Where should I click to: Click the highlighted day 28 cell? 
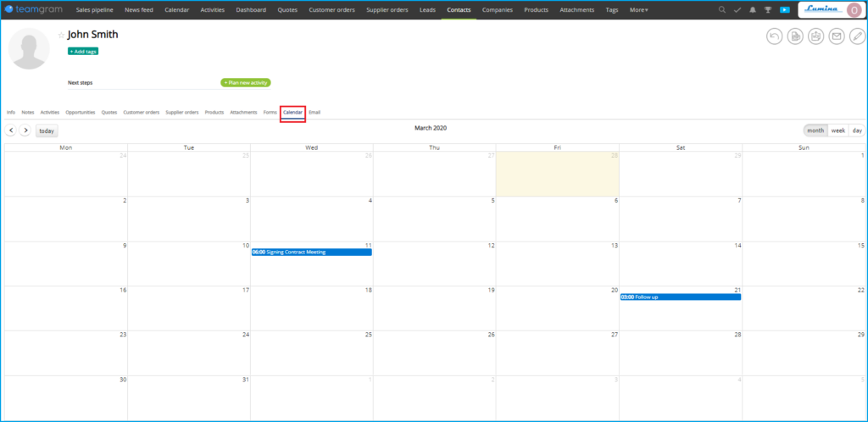click(558, 174)
